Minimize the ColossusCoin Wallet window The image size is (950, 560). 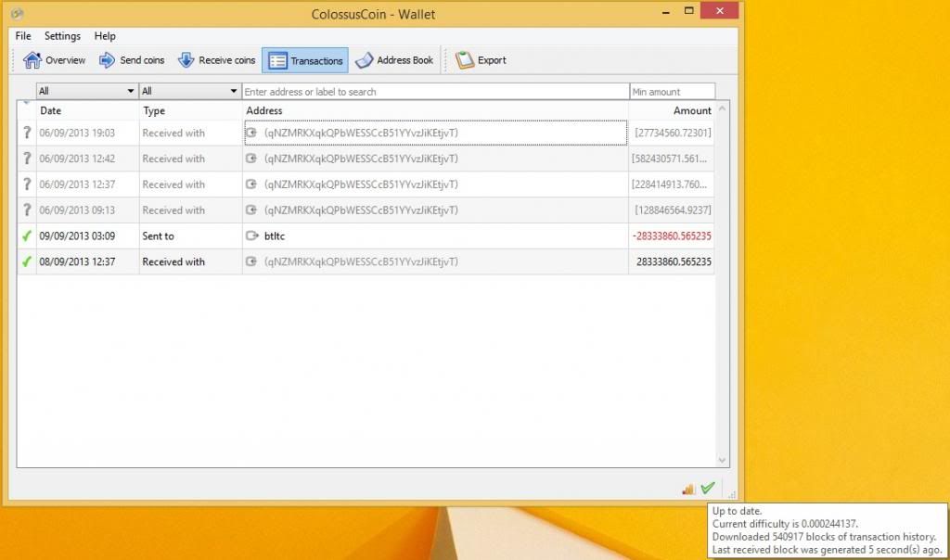tap(666, 11)
